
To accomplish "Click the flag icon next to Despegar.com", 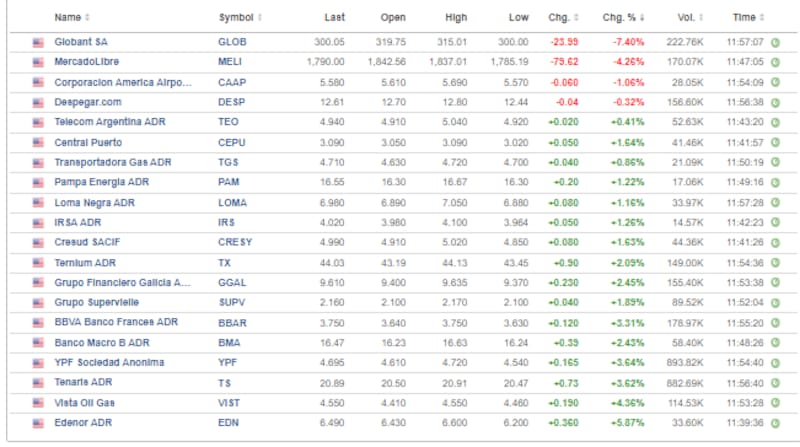I will (39, 102).
